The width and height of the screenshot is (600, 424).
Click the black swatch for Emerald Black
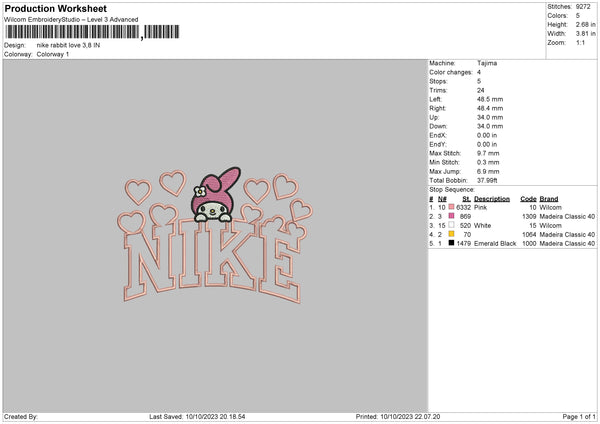click(x=452, y=243)
